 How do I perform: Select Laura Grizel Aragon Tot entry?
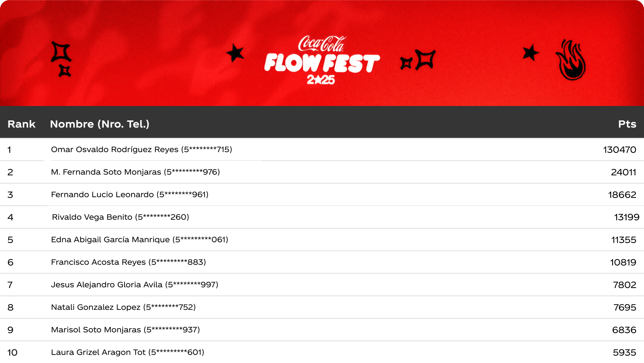(x=128, y=352)
